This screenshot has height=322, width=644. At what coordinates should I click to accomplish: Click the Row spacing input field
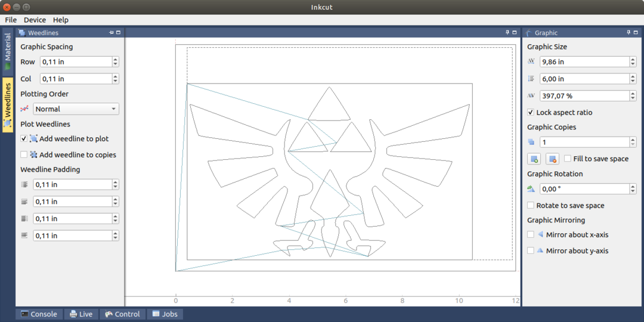(x=76, y=62)
